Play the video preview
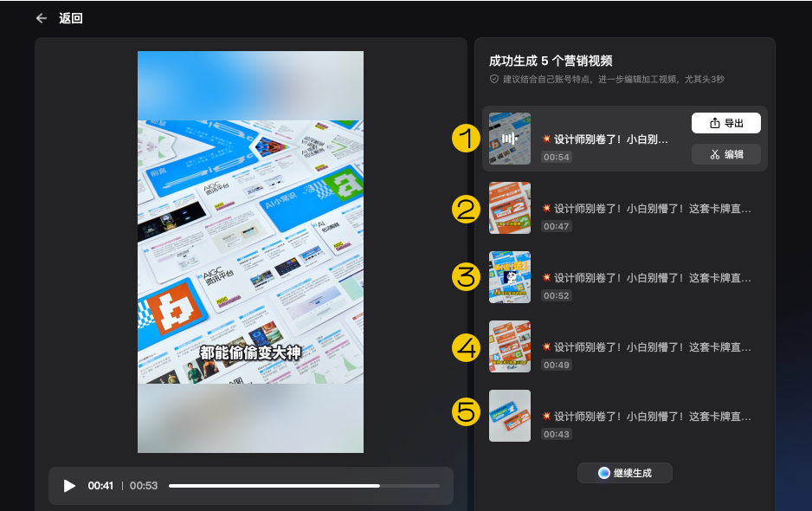Viewport: 812px width, 511px height. (69, 486)
